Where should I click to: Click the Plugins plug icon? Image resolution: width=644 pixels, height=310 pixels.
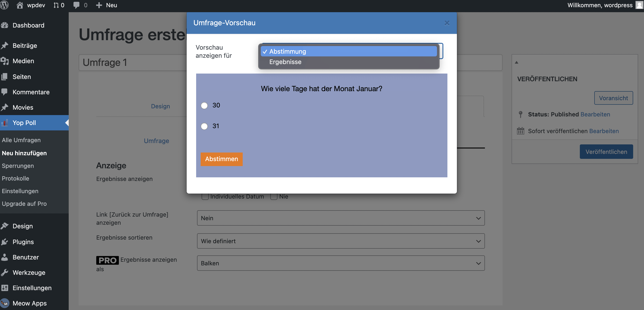(5, 242)
